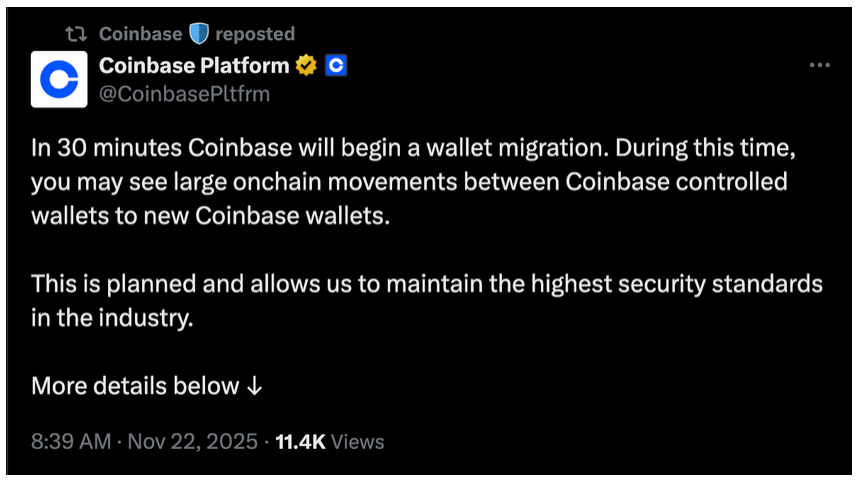Click the repost arrows icon
The height and width of the screenshot is (480, 856).
pyautogui.click(x=75, y=34)
